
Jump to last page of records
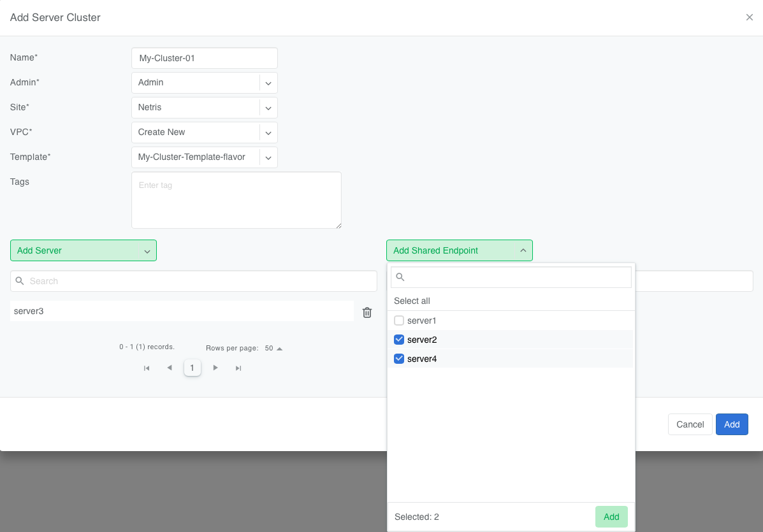point(238,368)
